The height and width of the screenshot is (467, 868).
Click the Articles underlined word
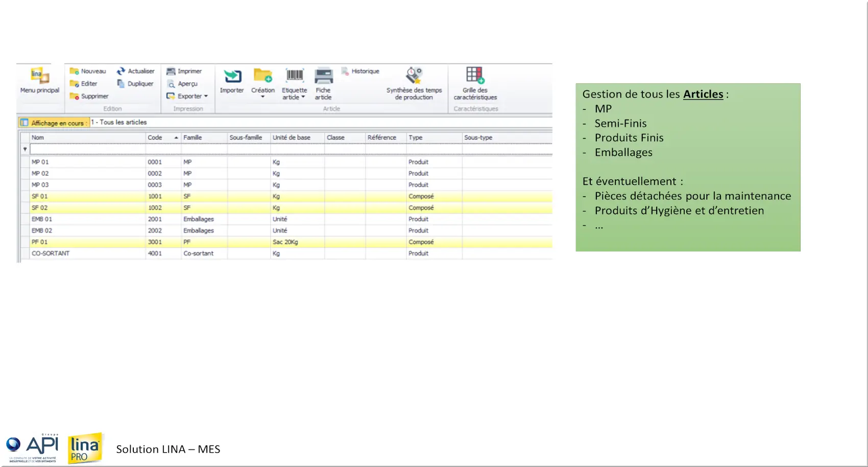703,94
